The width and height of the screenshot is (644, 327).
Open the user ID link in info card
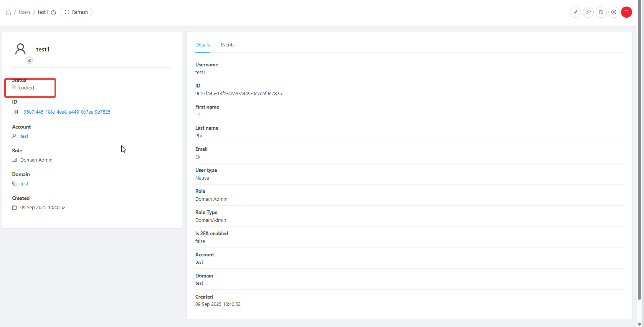(x=67, y=112)
